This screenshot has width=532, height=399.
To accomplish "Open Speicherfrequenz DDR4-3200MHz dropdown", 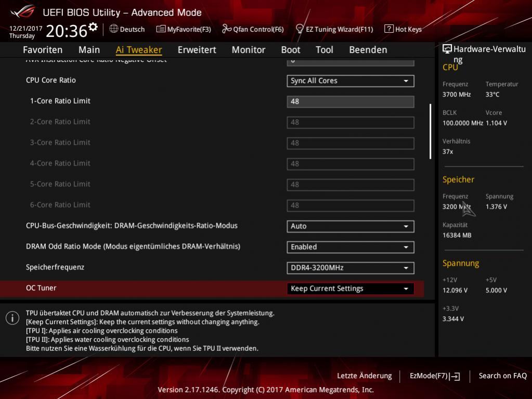I will tap(351, 268).
